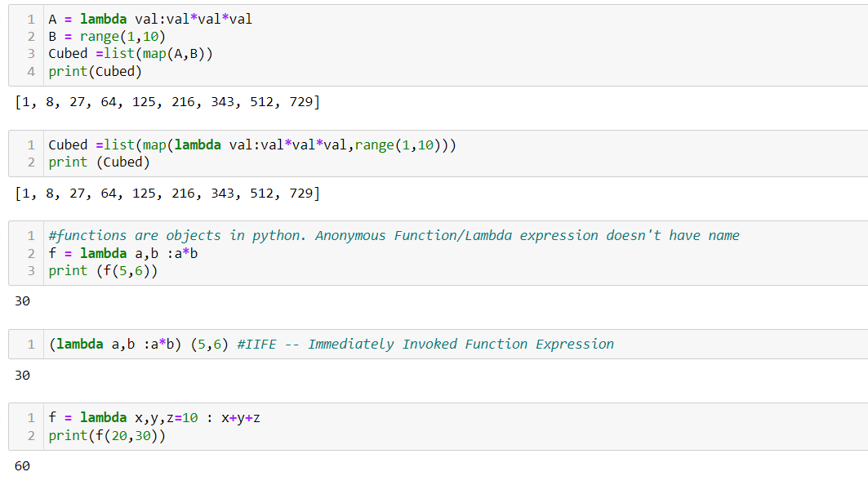
Task: Click line number 4 in first cell gutter
Action: (31, 71)
